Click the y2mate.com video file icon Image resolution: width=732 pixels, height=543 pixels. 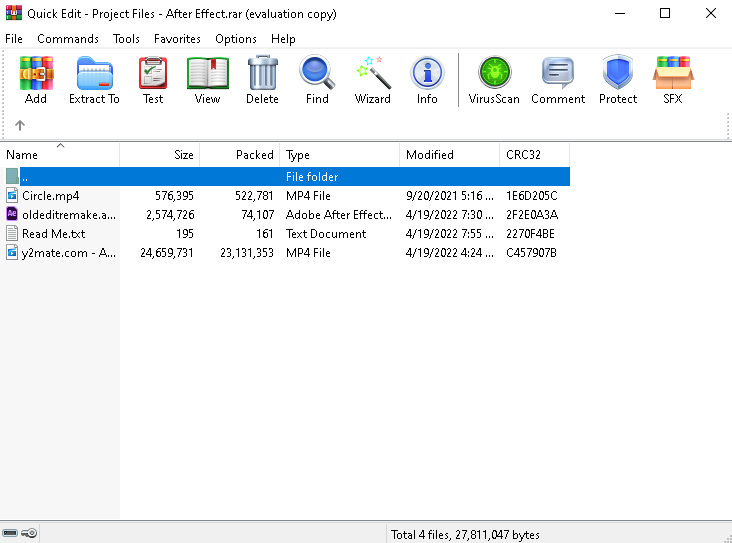tap(12, 253)
